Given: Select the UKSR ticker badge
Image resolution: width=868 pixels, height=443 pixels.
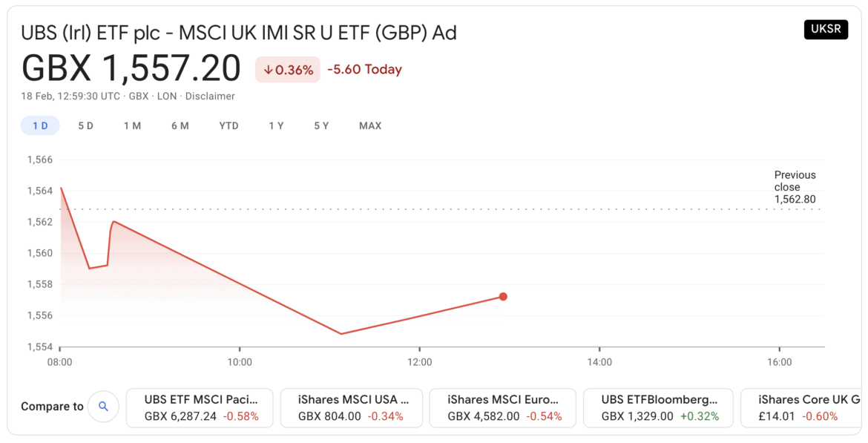Looking at the screenshot, I should (x=826, y=30).
